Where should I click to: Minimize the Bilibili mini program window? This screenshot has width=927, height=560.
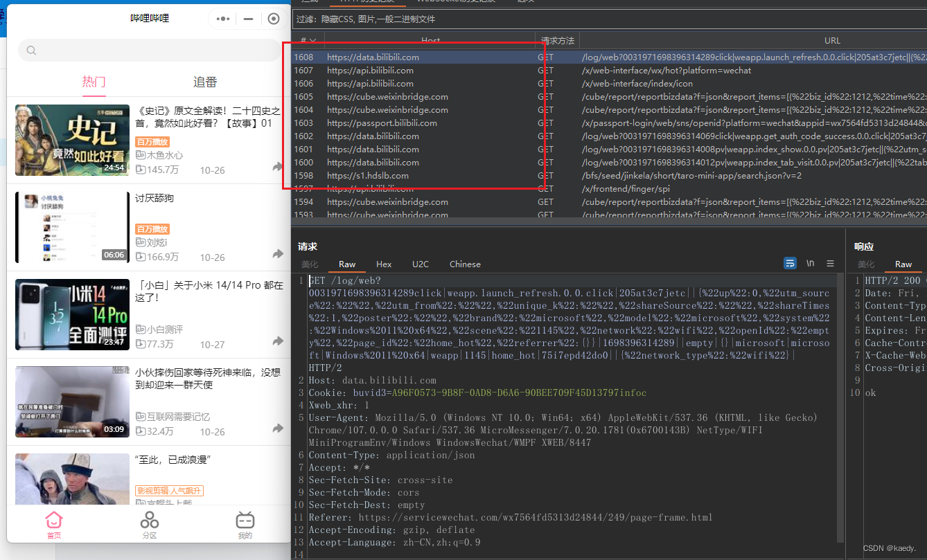[248, 19]
